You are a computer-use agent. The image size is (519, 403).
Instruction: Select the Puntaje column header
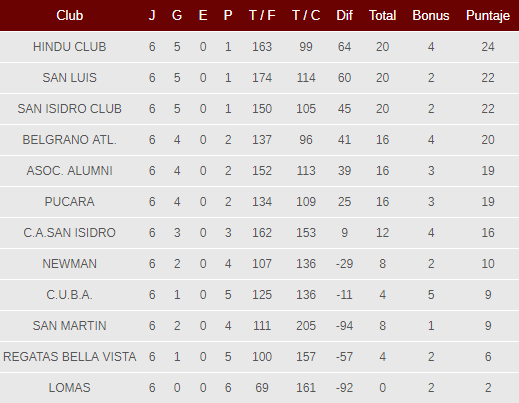pos(488,16)
